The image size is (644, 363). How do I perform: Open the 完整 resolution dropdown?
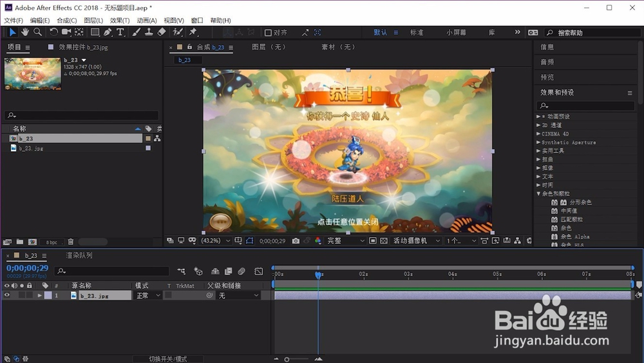(x=345, y=241)
